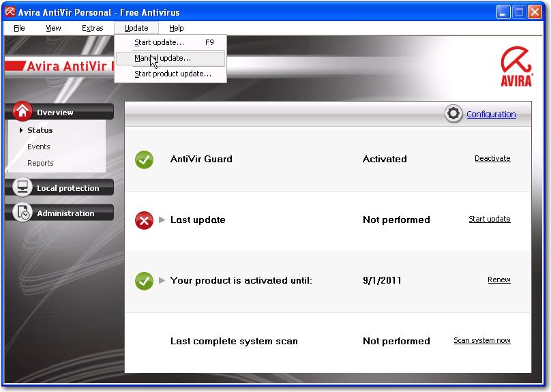Click green check beside product activated until
The image size is (551, 392).
[x=144, y=281]
